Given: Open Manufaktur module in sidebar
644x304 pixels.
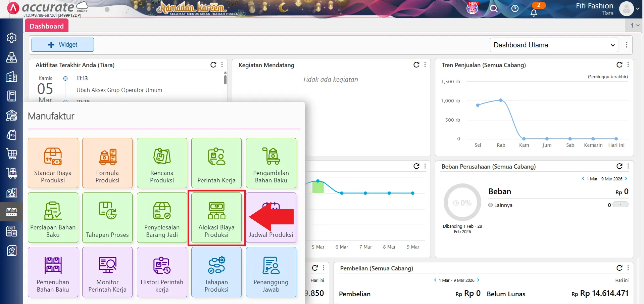Looking at the screenshot, I should click(x=12, y=212).
